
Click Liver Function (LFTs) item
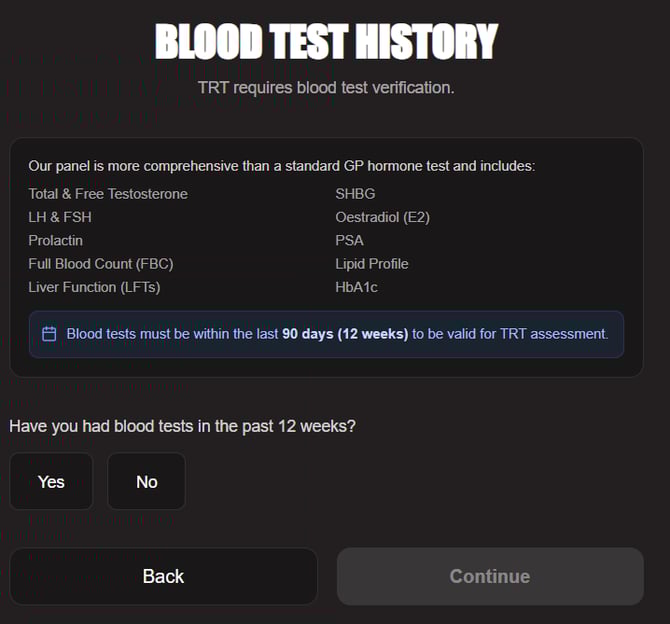tap(94, 287)
